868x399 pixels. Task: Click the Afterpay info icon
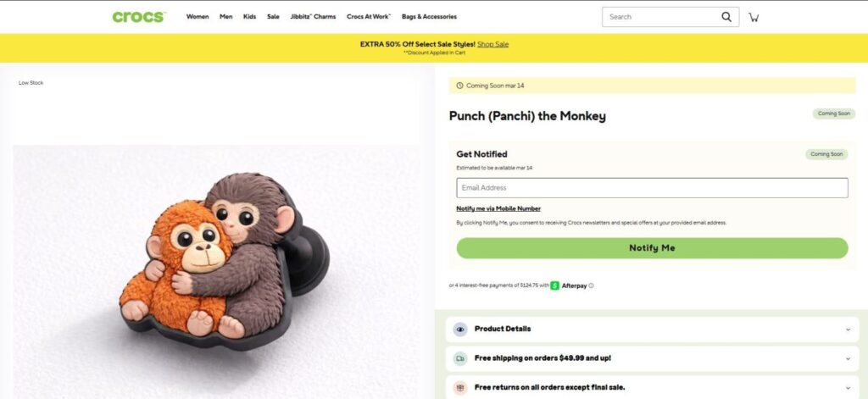click(591, 285)
